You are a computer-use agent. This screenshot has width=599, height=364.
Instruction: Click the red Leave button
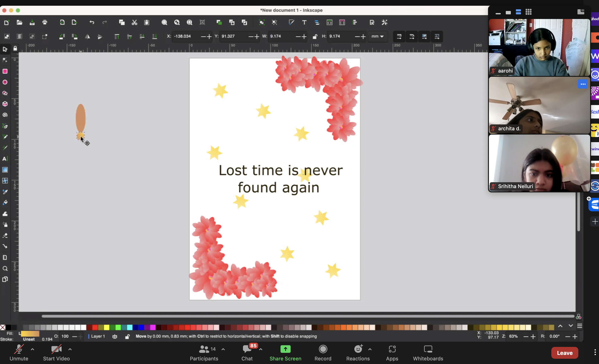click(x=564, y=353)
